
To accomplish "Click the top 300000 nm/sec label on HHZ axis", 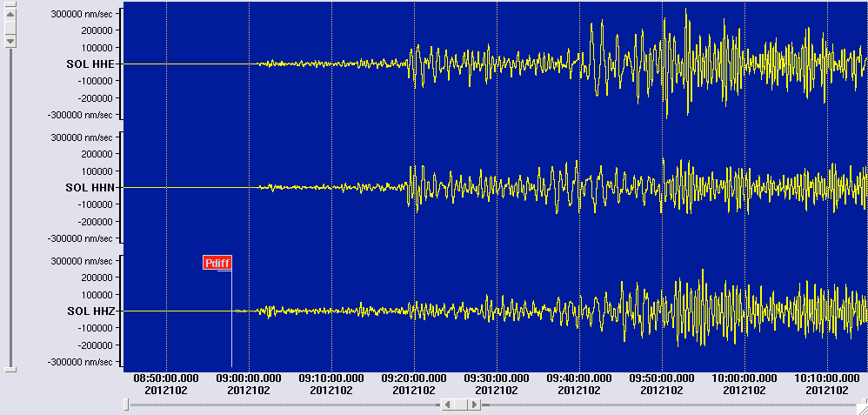I will click(x=81, y=260).
